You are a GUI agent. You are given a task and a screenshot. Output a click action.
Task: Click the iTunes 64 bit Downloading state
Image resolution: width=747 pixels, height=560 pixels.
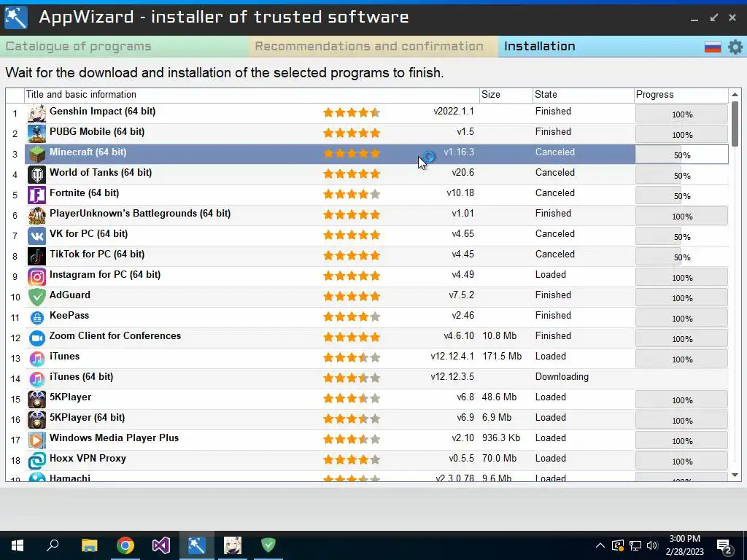tap(562, 377)
